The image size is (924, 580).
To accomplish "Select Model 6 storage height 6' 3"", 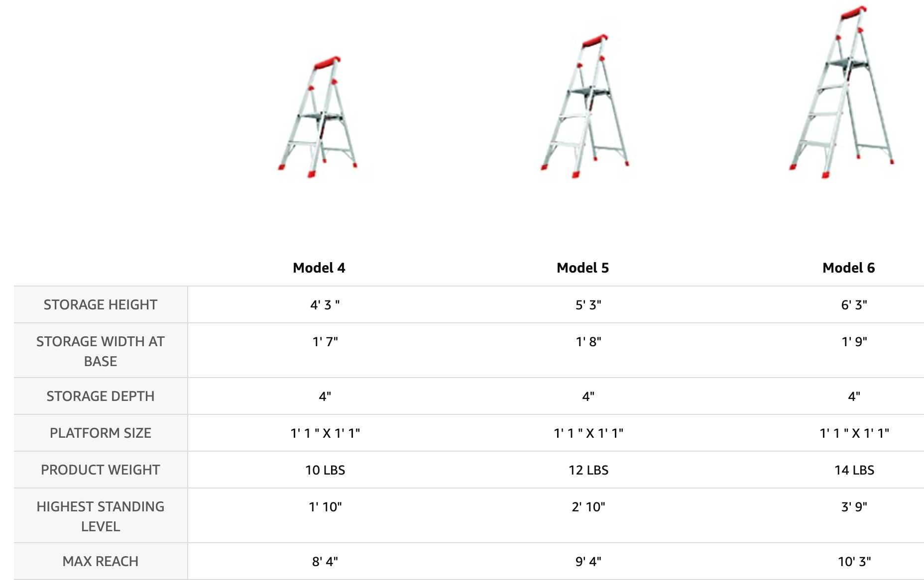I will coord(854,304).
